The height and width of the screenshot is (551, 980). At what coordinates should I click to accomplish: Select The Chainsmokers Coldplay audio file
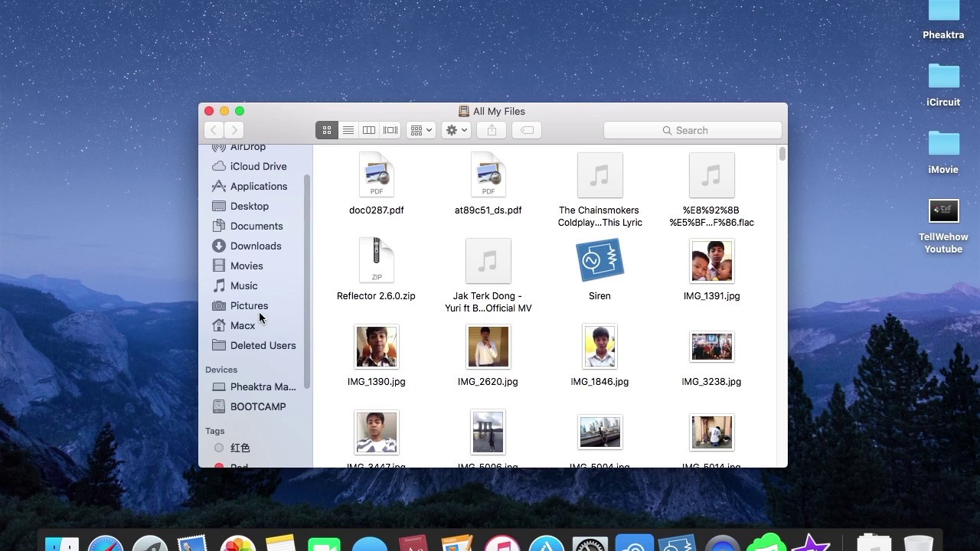[x=599, y=174]
